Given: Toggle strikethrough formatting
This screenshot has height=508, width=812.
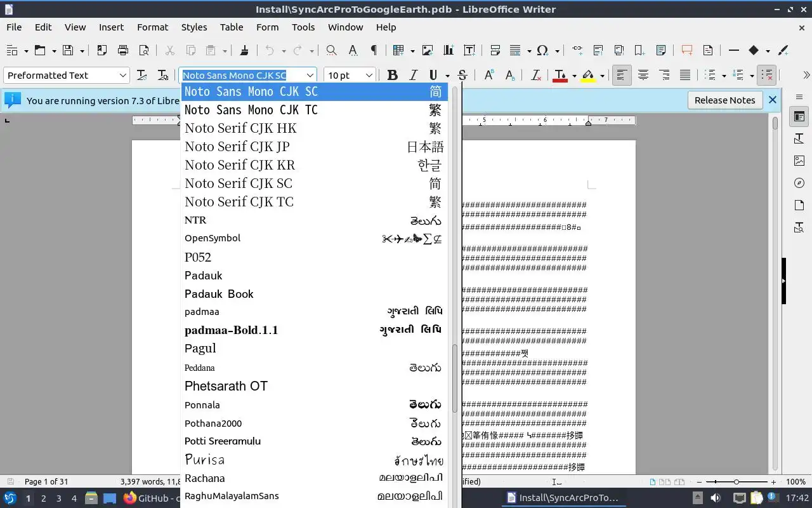Looking at the screenshot, I should pyautogui.click(x=462, y=76).
